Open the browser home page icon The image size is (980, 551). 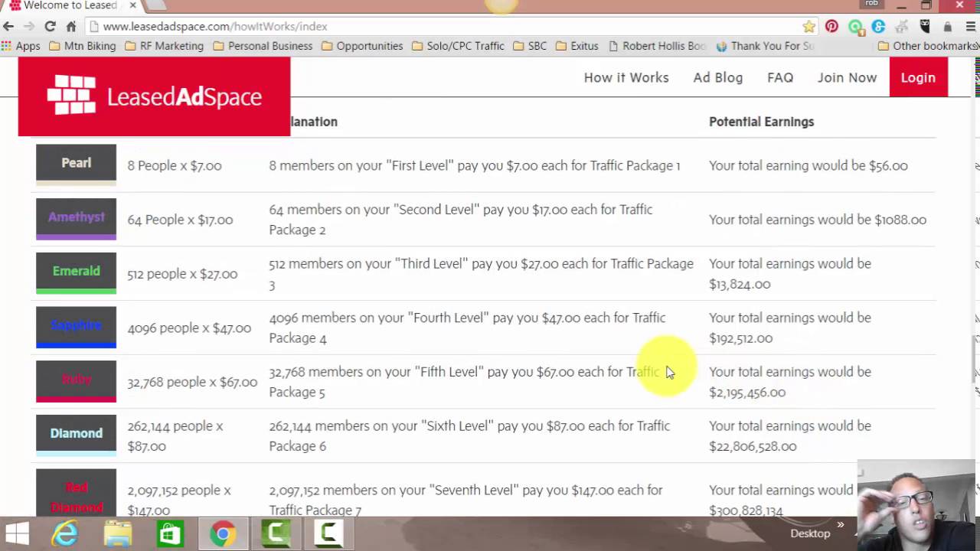(70, 26)
